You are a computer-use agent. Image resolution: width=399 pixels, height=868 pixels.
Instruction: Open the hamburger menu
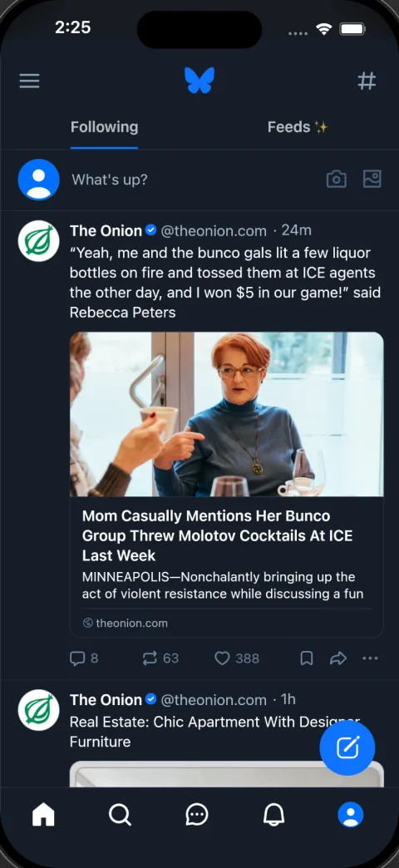[29, 81]
